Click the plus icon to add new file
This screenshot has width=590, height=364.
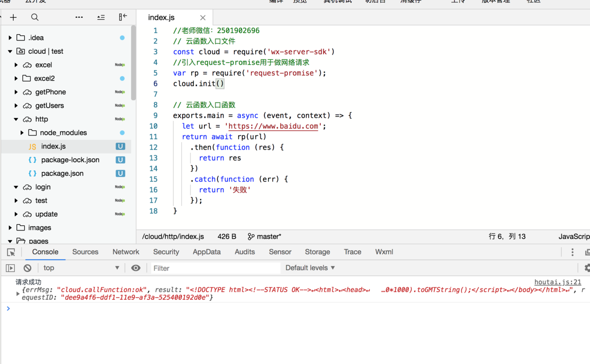13,18
